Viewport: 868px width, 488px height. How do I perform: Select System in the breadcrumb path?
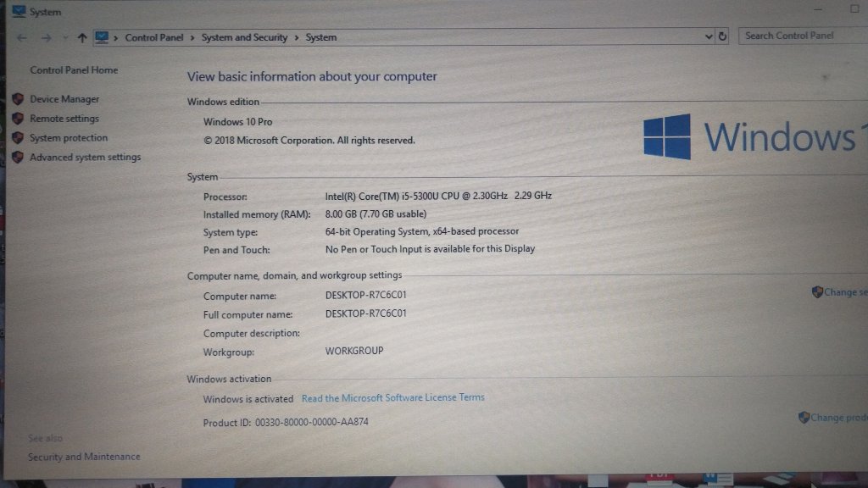pos(321,37)
